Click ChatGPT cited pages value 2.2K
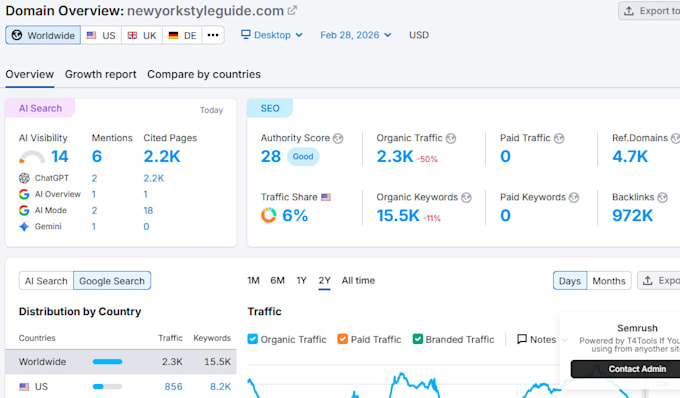680x398 pixels. click(x=154, y=178)
